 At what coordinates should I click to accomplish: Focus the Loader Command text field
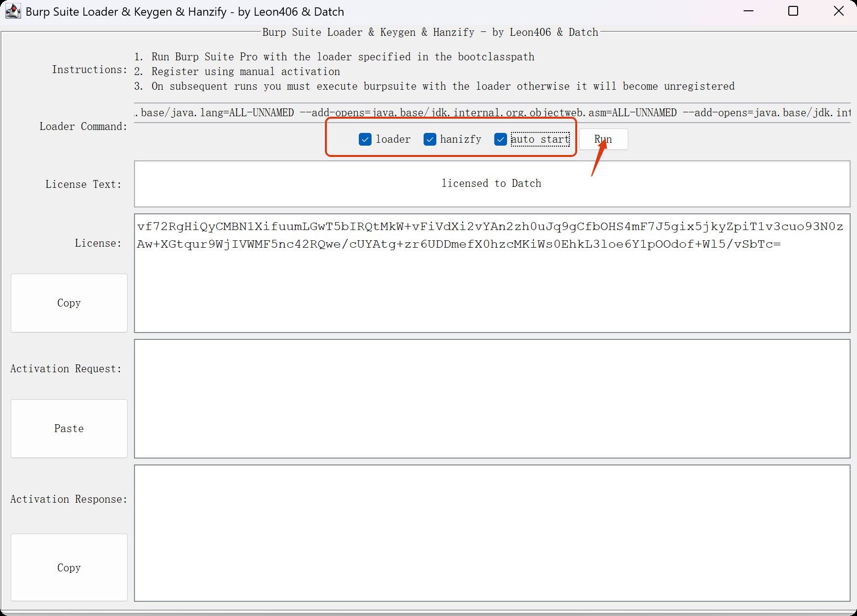pyautogui.click(x=492, y=113)
